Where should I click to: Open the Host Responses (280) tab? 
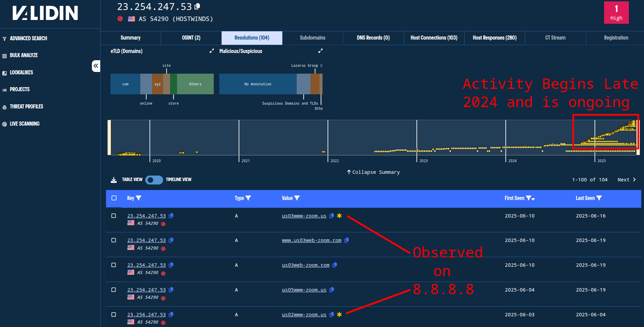[x=495, y=38]
